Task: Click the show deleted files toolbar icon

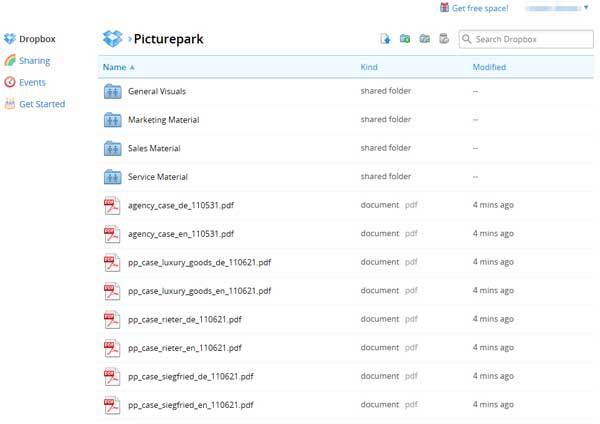Action: coord(444,39)
